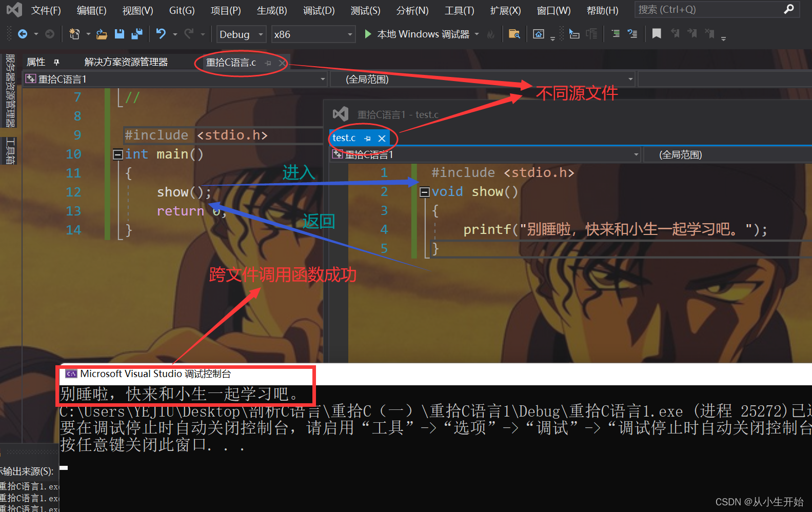Click the Hot Reload flame icon

tap(490, 34)
